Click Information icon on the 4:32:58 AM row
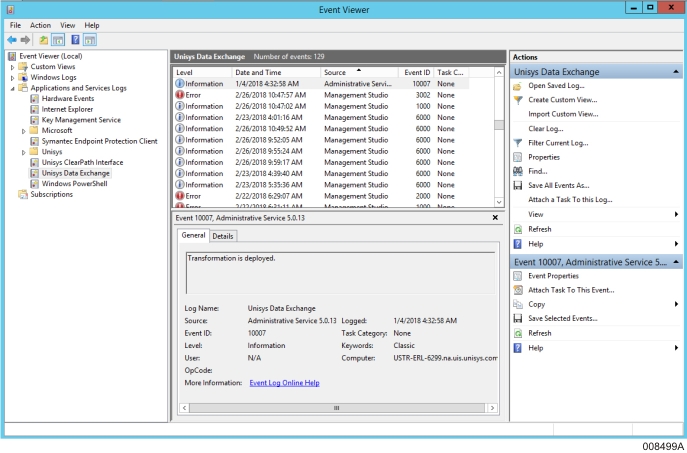687x453 pixels. click(180, 83)
